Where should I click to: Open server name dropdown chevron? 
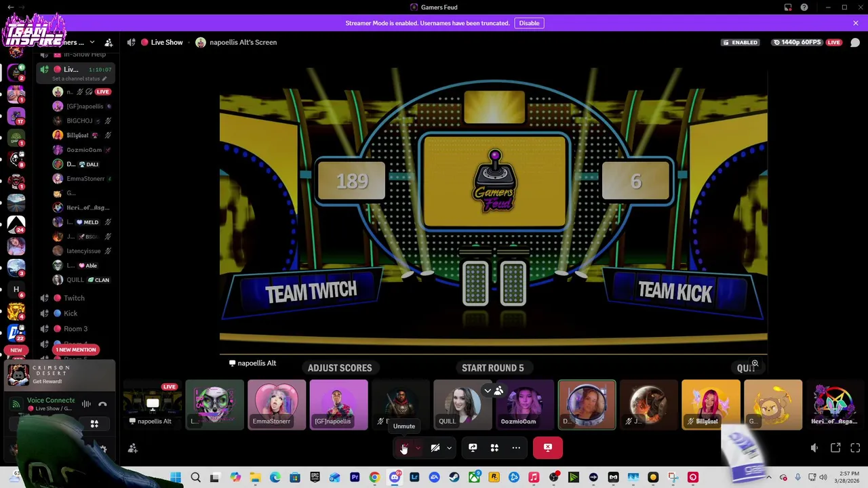92,42
